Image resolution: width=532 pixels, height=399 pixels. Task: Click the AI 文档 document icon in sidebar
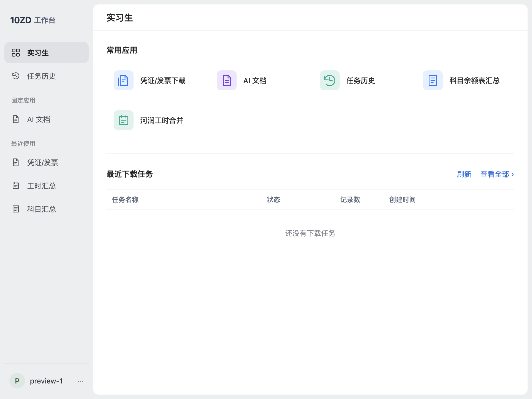[x=16, y=119]
